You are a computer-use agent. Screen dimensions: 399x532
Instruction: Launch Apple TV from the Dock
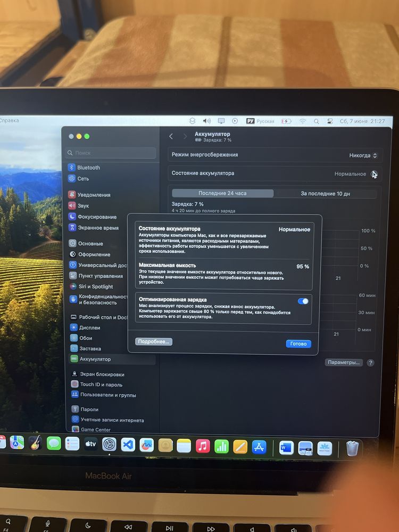[90, 444]
